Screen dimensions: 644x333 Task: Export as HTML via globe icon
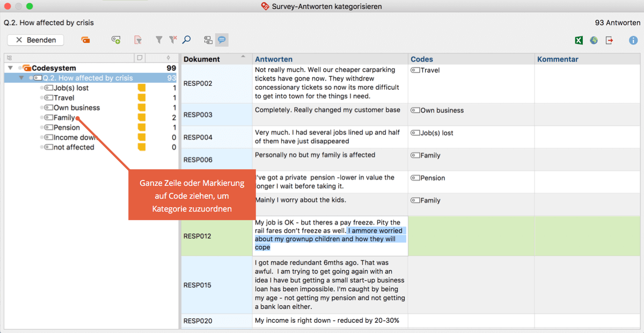594,40
